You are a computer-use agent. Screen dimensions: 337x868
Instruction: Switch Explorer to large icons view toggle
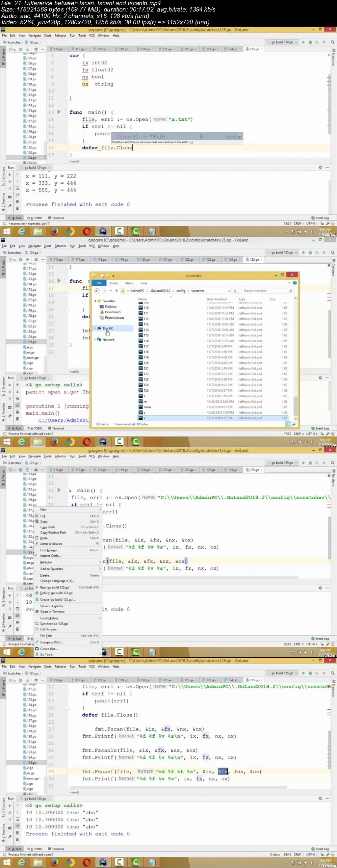point(294,424)
